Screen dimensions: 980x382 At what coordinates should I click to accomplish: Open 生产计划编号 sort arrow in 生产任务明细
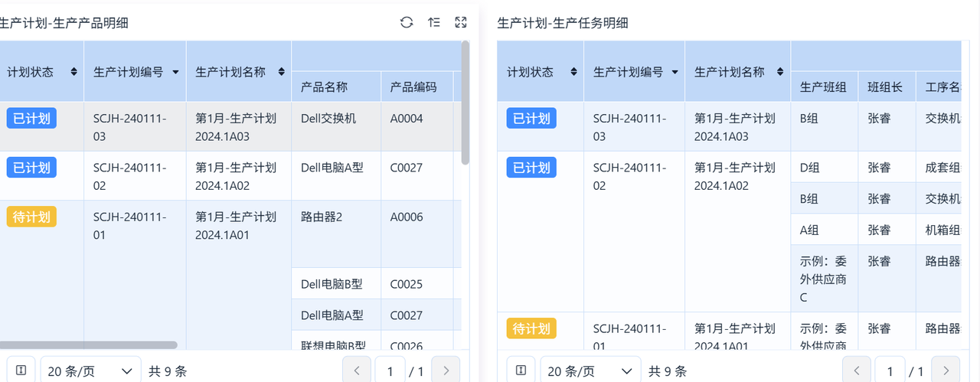tap(675, 72)
